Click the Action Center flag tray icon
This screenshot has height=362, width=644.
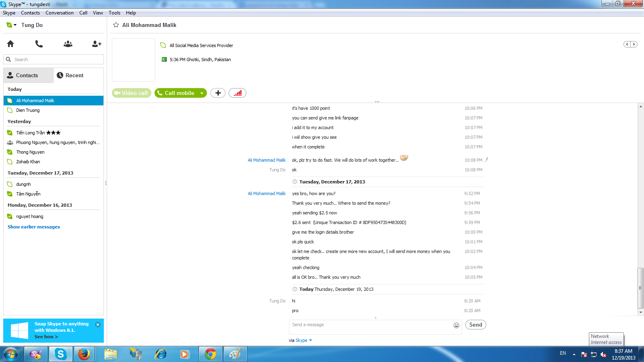(x=584, y=354)
